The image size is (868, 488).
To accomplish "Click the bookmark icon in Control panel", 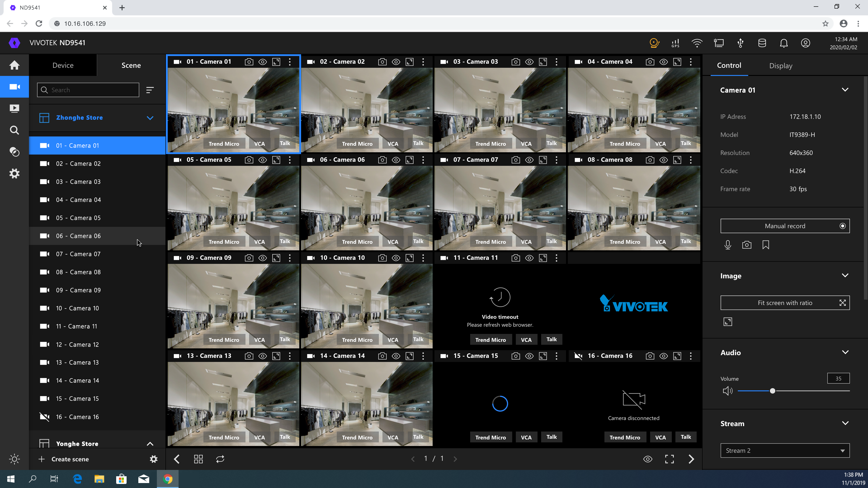I will pyautogui.click(x=766, y=245).
